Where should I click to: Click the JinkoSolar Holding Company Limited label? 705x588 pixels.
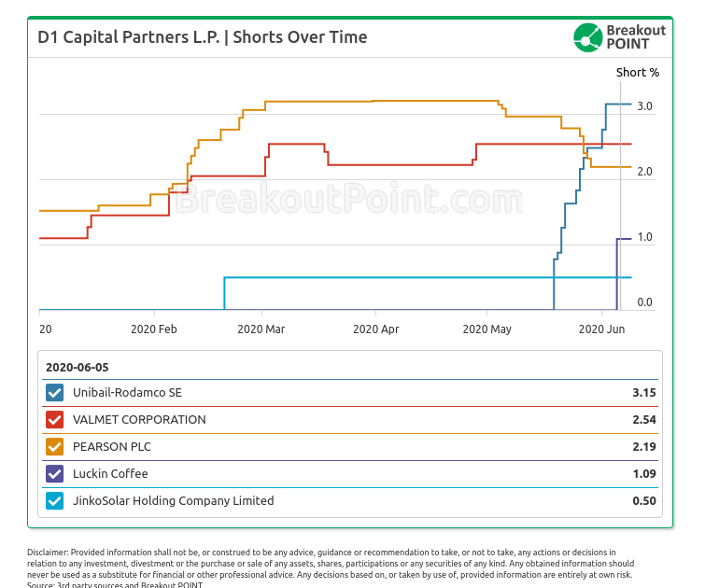[173, 501]
